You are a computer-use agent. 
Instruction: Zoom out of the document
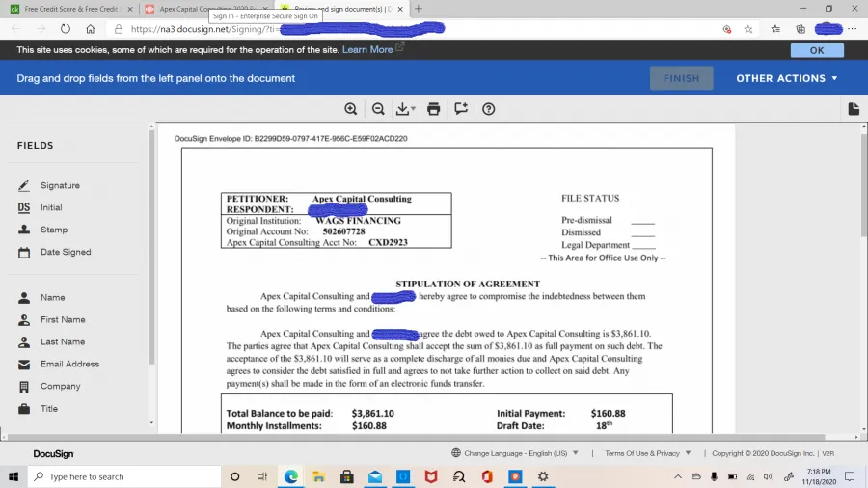coord(378,109)
